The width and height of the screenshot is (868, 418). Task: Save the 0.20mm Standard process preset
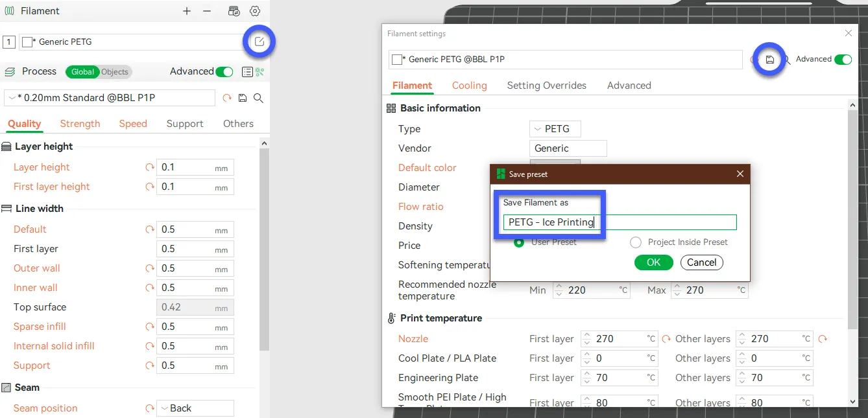coord(243,98)
